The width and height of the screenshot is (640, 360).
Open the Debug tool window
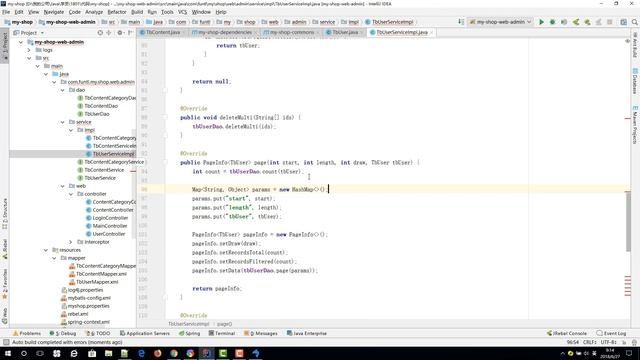(62, 333)
